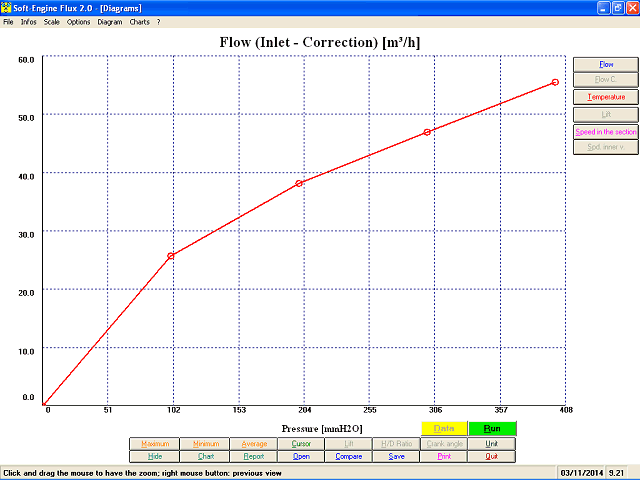Click the 9.21 time in status bar
Screen dimensions: 640x480
(x=616, y=473)
